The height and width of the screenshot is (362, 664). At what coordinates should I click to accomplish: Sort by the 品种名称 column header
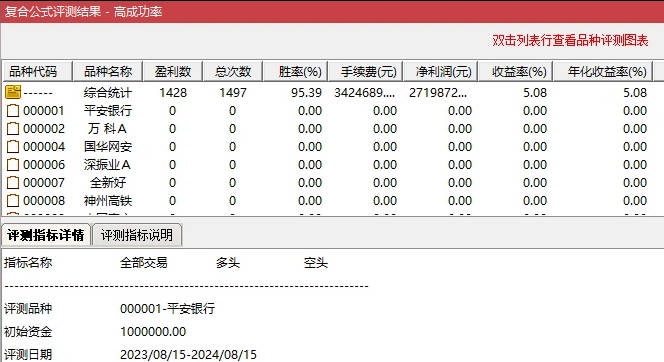click(x=108, y=71)
